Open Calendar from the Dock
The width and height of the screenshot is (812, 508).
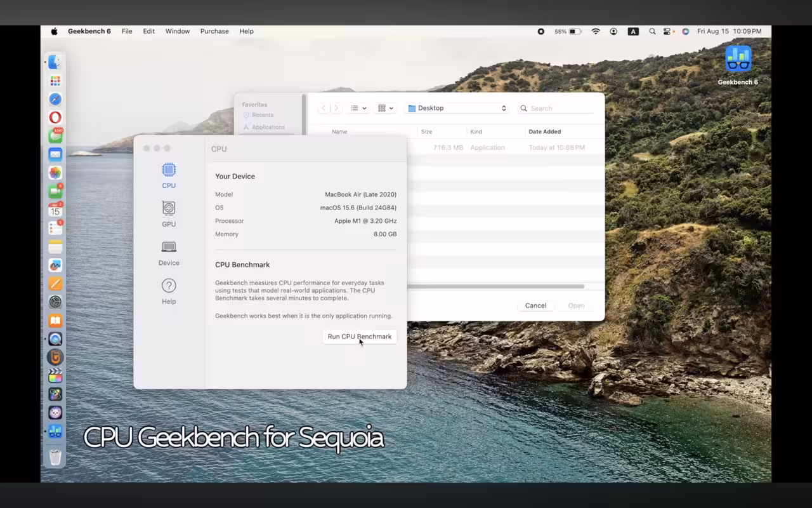click(55, 210)
